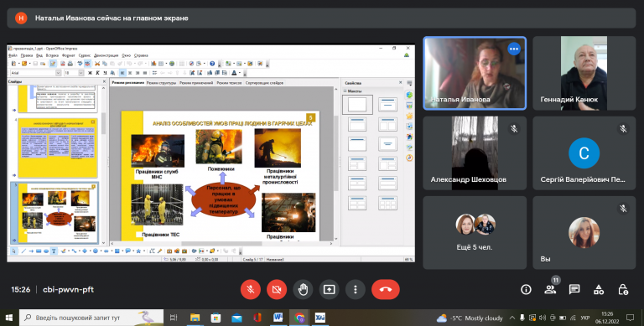Viewport: 644px width, 326px height.
Task: Open the Callouts shapes tool
Action: [128, 251]
